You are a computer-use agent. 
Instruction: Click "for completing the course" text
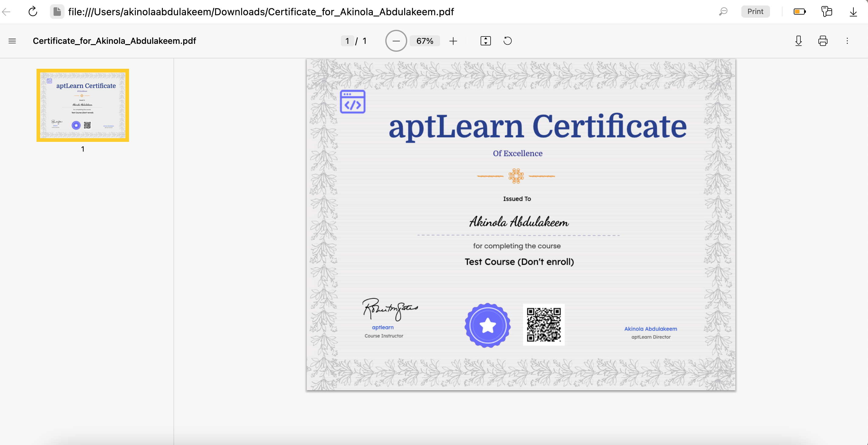(517, 246)
